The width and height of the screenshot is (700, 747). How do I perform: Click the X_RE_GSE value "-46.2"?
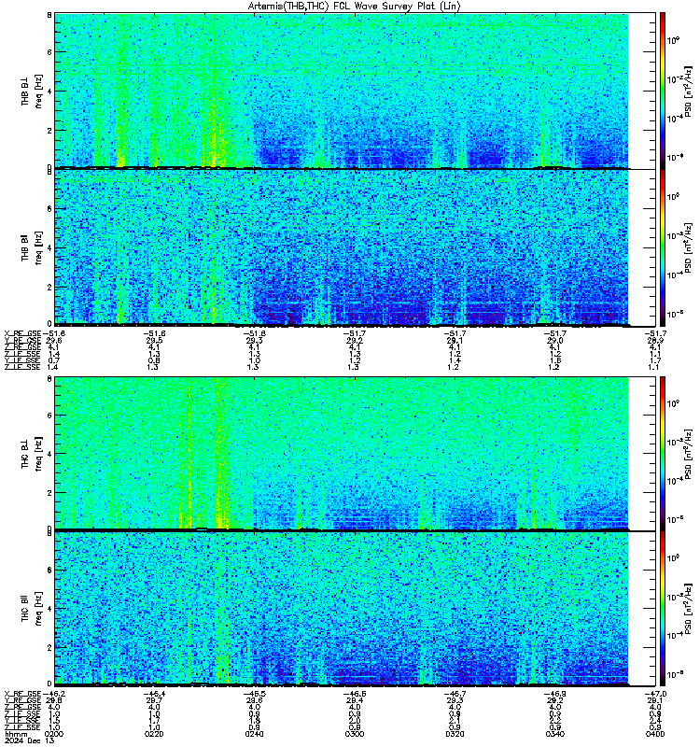[54, 694]
